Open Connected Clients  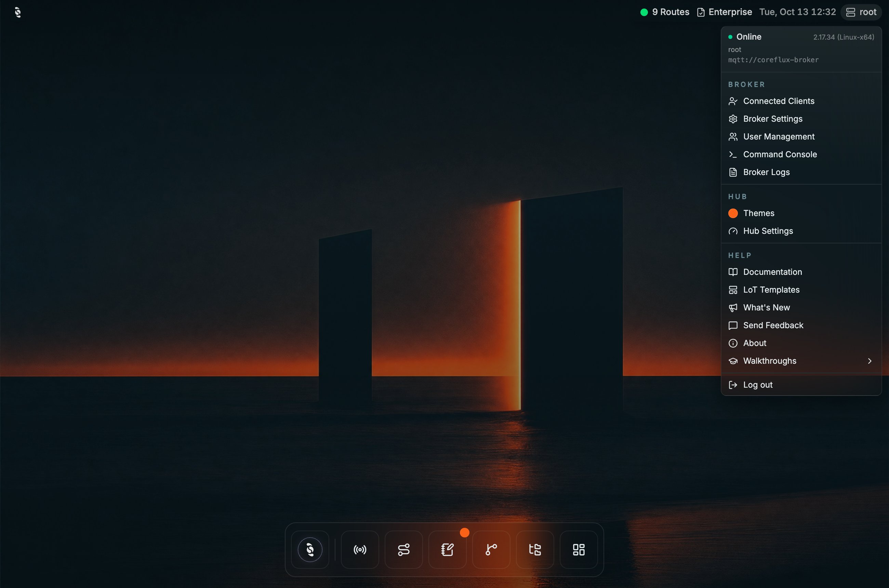click(801, 101)
